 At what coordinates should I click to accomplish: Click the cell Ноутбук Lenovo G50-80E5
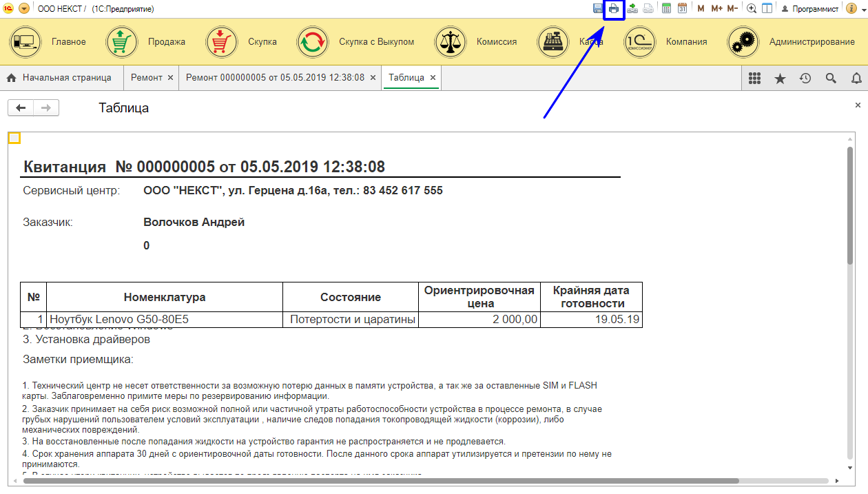pyautogui.click(x=165, y=320)
